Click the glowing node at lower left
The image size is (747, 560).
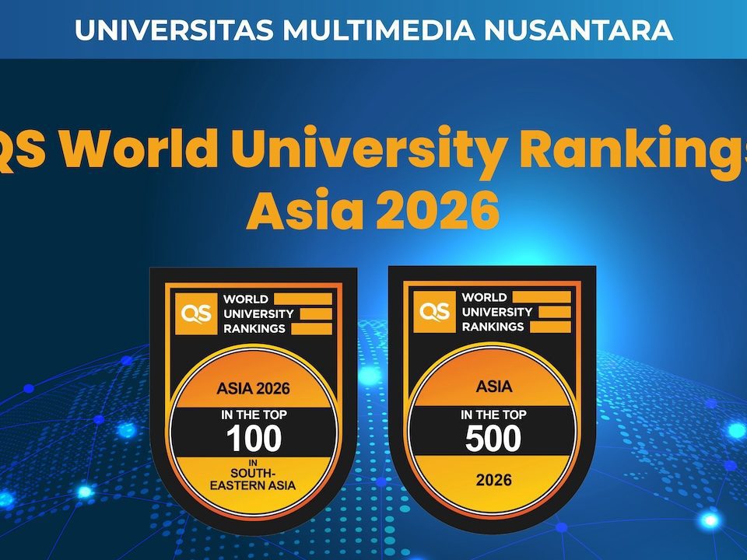[84, 492]
